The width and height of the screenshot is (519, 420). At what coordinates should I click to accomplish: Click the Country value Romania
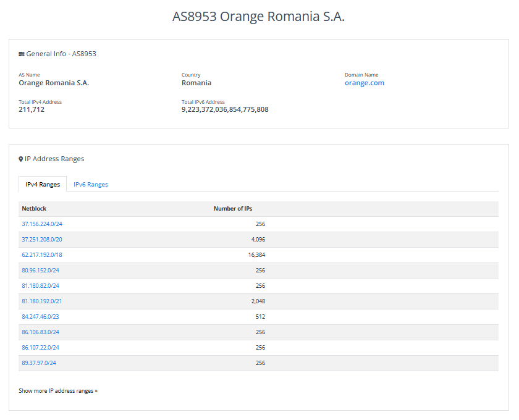[196, 83]
